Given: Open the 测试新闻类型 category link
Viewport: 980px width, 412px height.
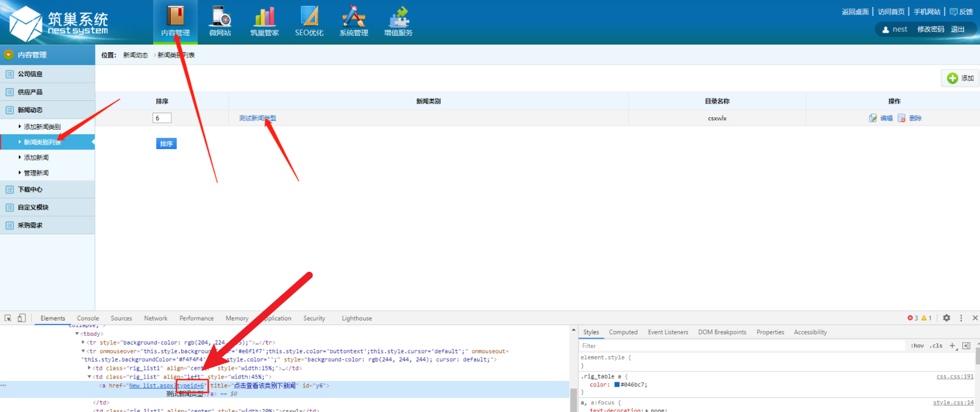Looking at the screenshot, I should (257, 118).
